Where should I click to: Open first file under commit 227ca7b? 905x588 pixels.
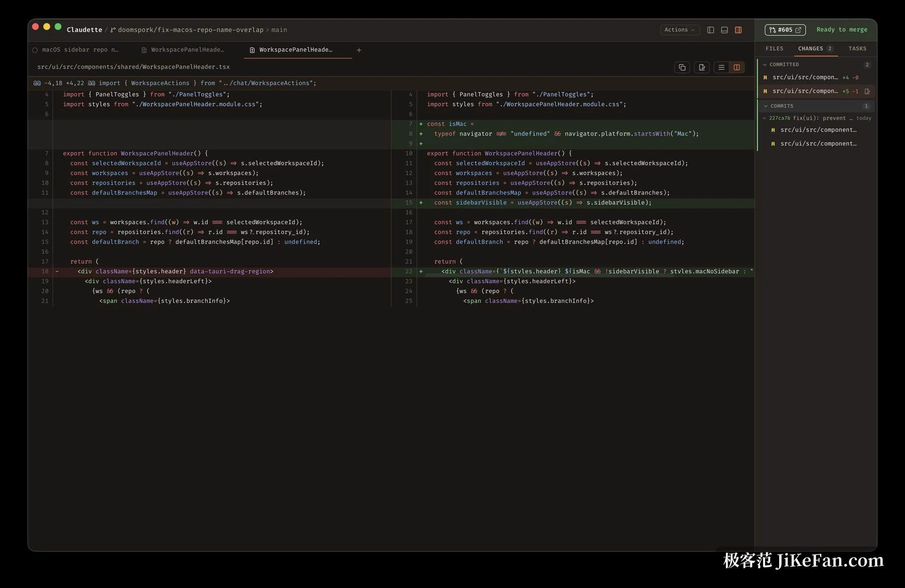pos(818,130)
